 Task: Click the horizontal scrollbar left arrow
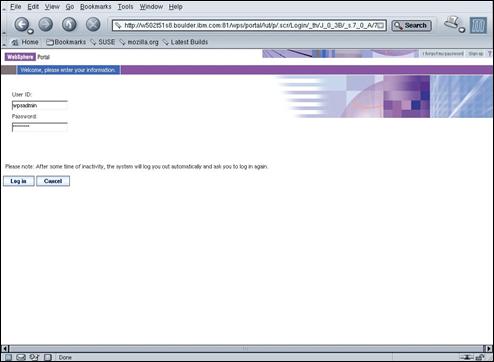[5, 349]
